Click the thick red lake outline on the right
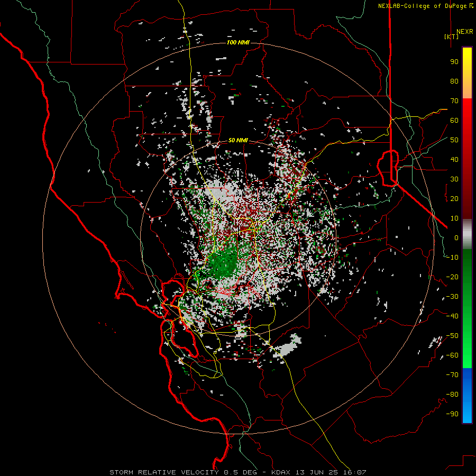The width and height of the screenshot is (476, 476). (388, 168)
